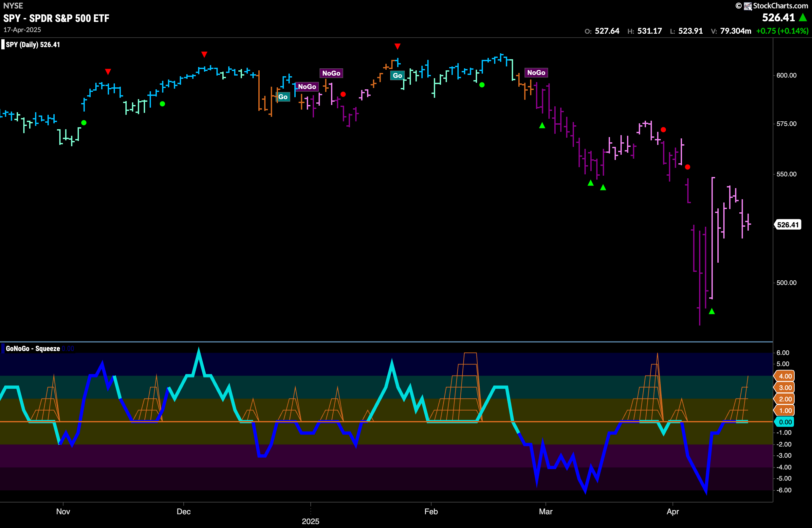Click the SPY - SPDR S&P 500 ETF title
Viewport: 812px width, 528px height.
pos(56,18)
